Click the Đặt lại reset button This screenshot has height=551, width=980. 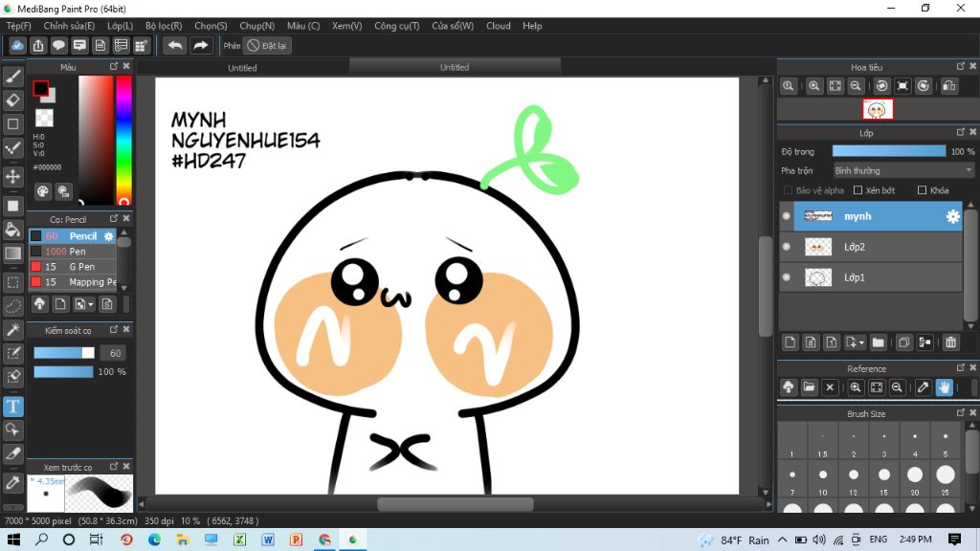click(x=267, y=45)
